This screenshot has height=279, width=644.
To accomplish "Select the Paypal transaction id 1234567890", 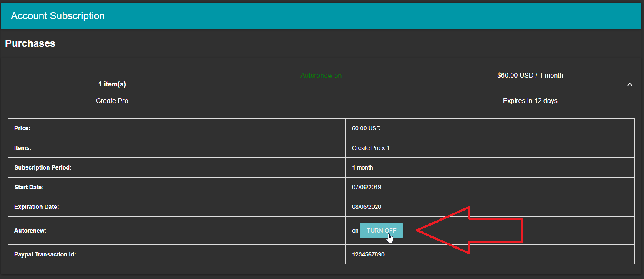I will click(368, 254).
